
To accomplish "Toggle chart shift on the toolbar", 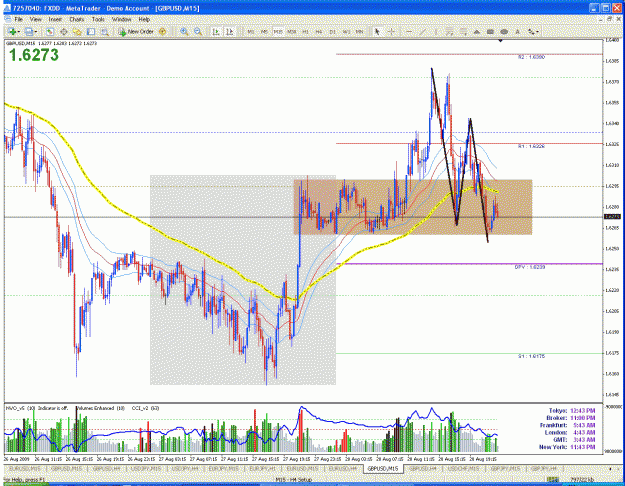I will tap(229, 31).
